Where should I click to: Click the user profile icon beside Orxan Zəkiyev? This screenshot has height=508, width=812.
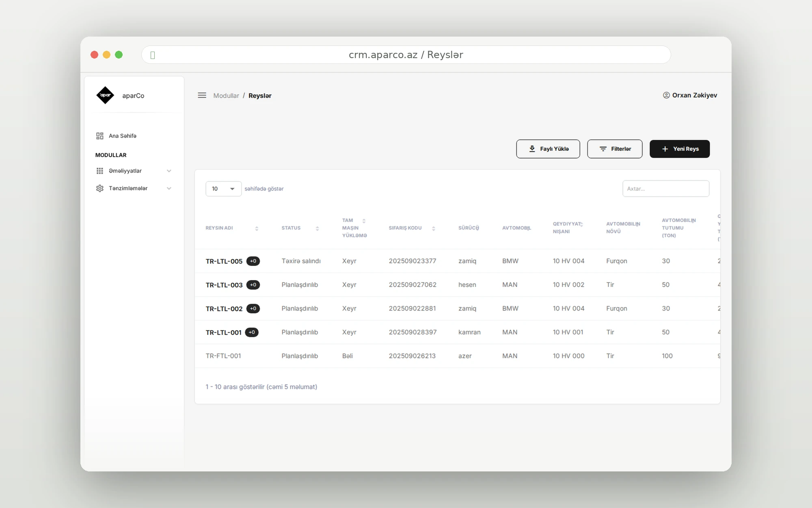[666, 95]
